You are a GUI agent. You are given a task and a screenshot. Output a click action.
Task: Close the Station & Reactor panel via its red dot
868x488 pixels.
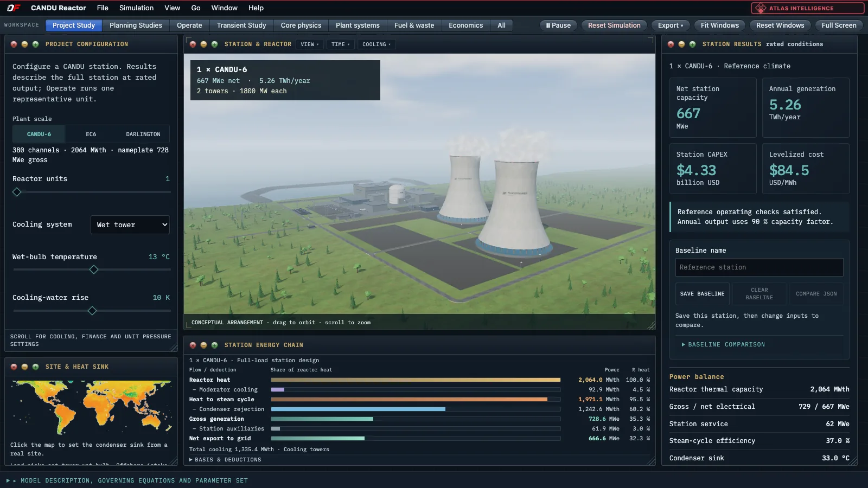[x=193, y=44]
